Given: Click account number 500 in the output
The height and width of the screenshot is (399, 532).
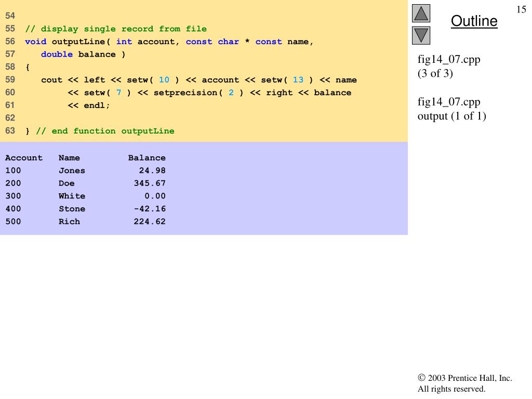Looking at the screenshot, I should click(x=13, y=221).
